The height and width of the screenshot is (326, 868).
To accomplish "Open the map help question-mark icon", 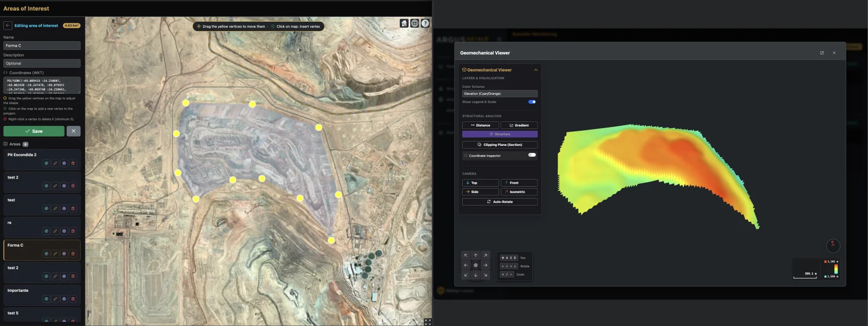I will point(425,23).
